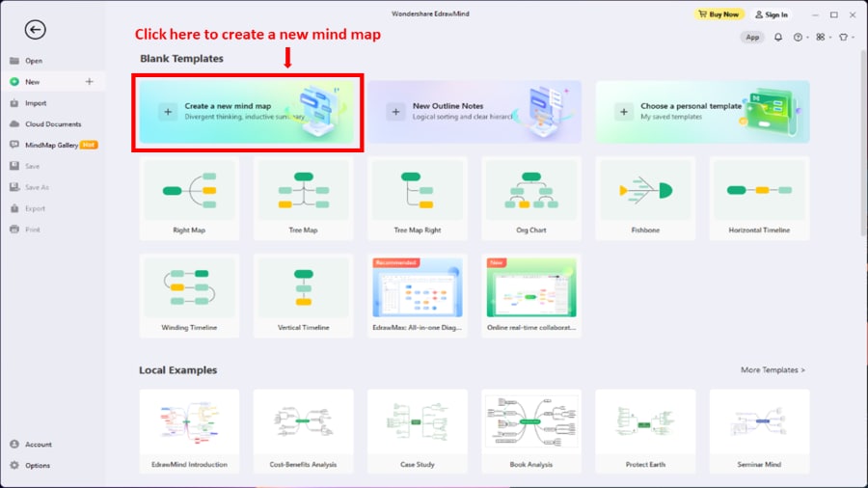Open Cloud Documents
Screen dimensions: 868x488
[53, 124]
